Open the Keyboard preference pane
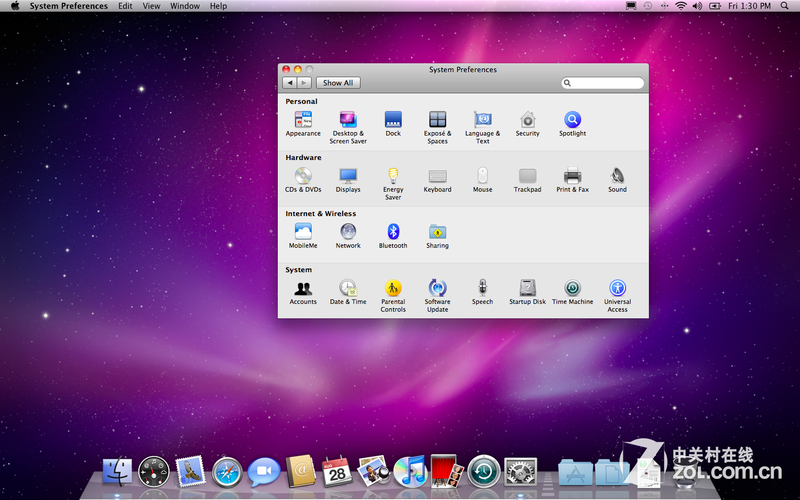This screenshot has width=800, height=500. 437,180
